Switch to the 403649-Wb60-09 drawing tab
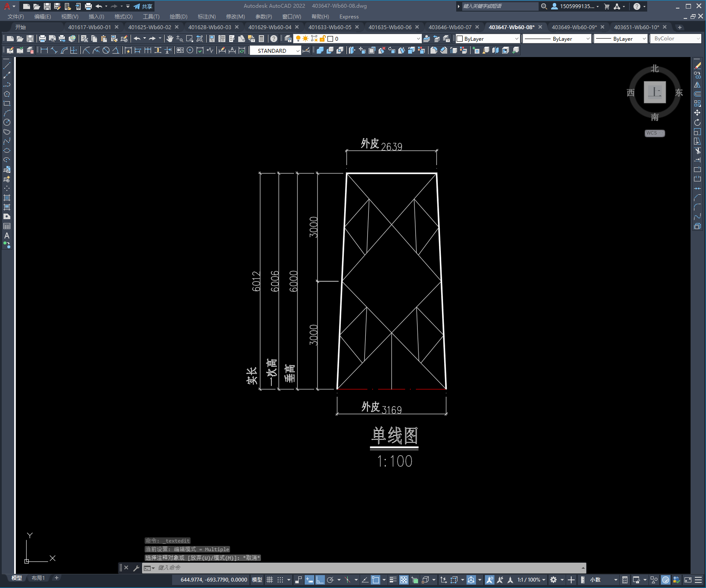Screen dimensions: 706x588 pyautogui.click(x=574, y=27)
